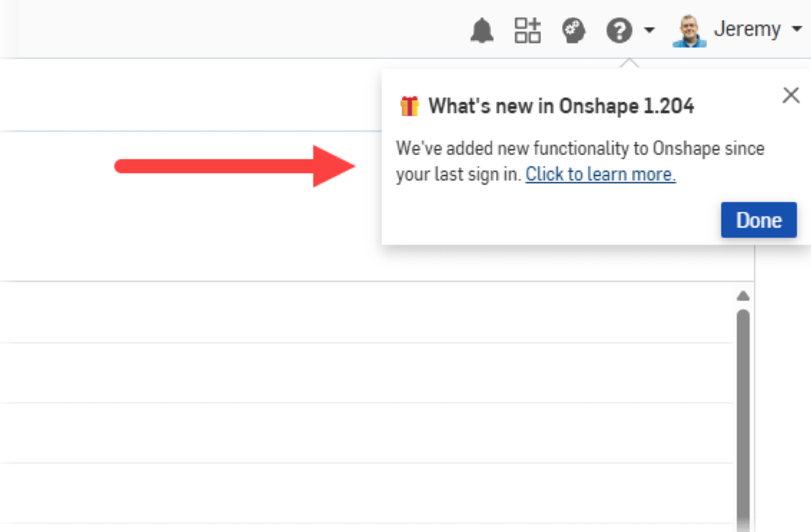Open the App Store grid icon
The width and height of the screenshot is (811, 532).
point(527,30)
